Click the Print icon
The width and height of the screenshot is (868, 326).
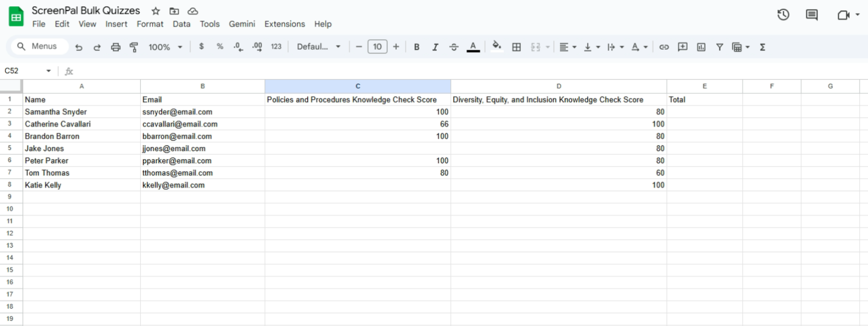point(116,47)
